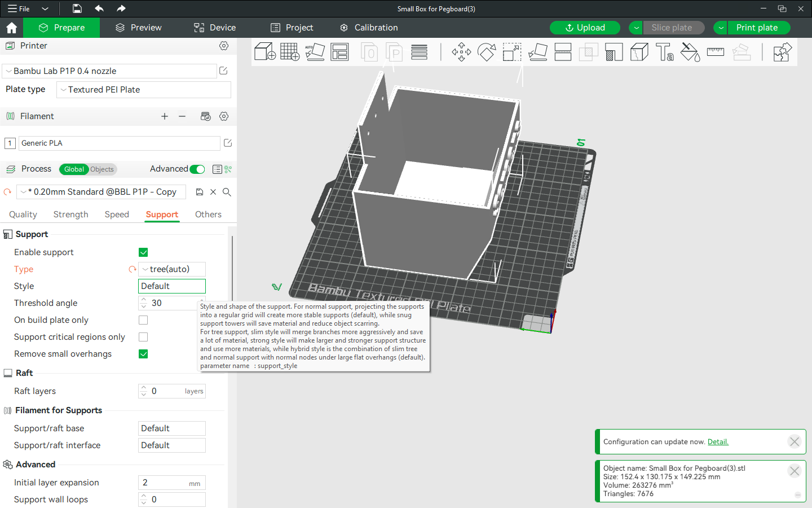Open the Support/raft base filament dropdown
Screen dimensions: 812x508
(172, 428)
